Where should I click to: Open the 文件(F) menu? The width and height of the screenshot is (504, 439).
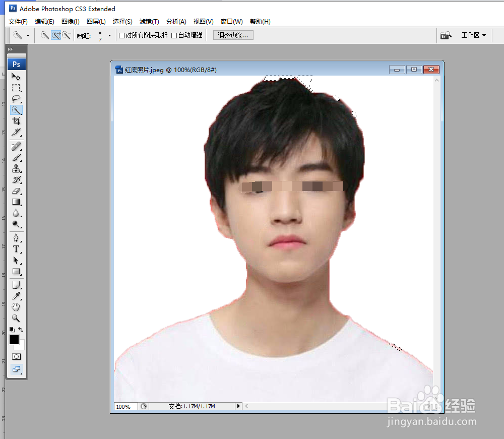point(18,22)
